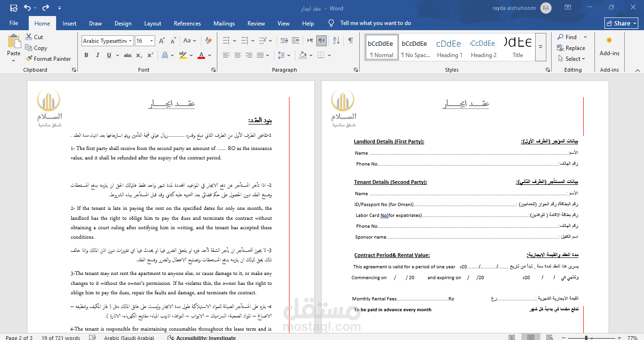Apply subscript formatting

pyautogui.click(x=139, y=55)
